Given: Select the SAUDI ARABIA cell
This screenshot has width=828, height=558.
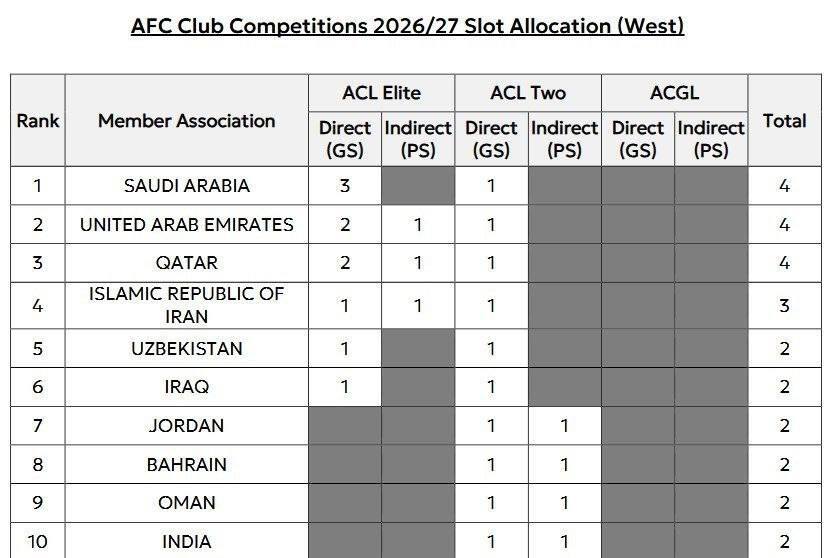Looking at the screenshot, I should pos(187,186).
